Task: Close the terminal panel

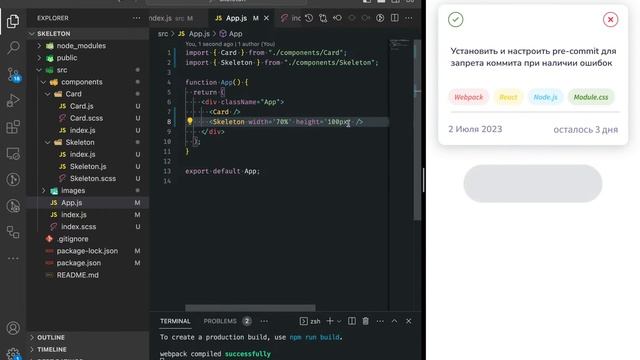Action: click(x=409, y=321)
